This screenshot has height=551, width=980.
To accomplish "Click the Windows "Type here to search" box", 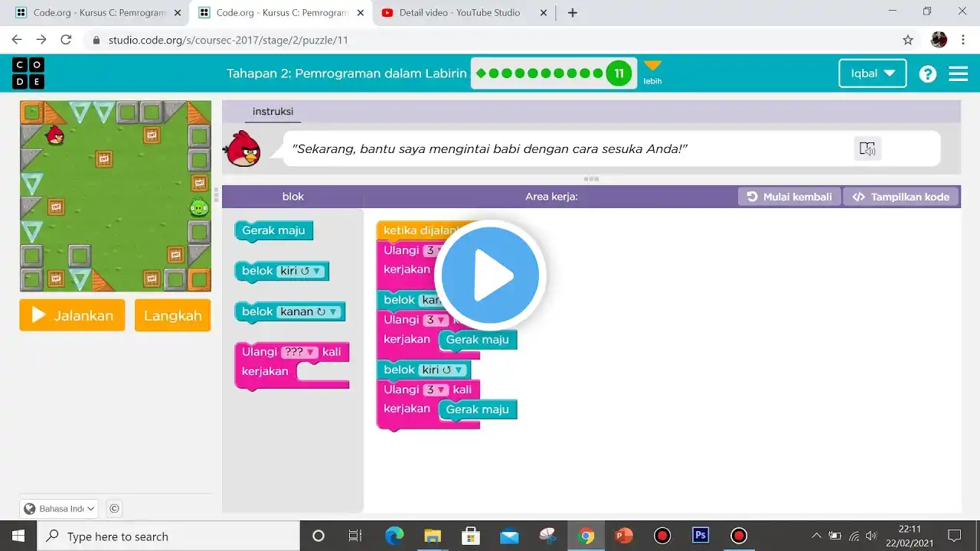I will [168, 536].
